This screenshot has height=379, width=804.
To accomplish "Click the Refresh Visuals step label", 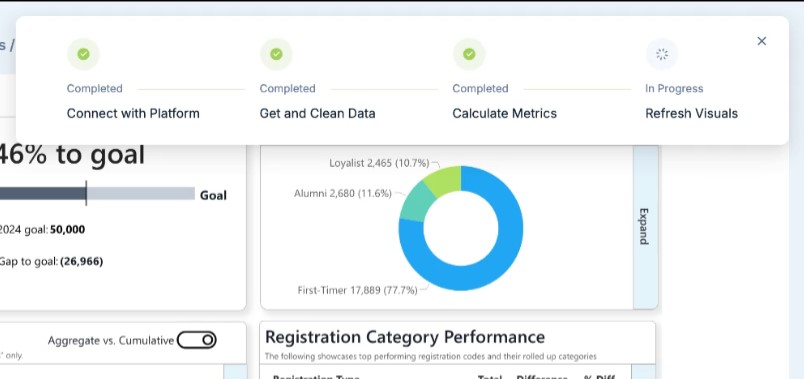I will 691,113.
